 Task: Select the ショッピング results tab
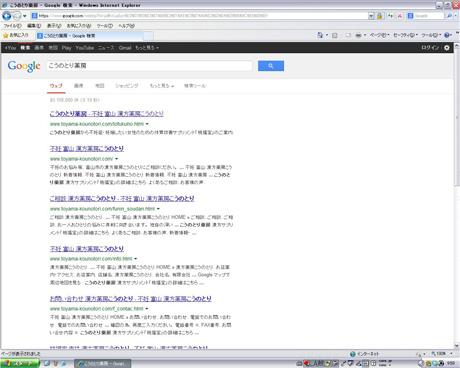click(127, 86)
